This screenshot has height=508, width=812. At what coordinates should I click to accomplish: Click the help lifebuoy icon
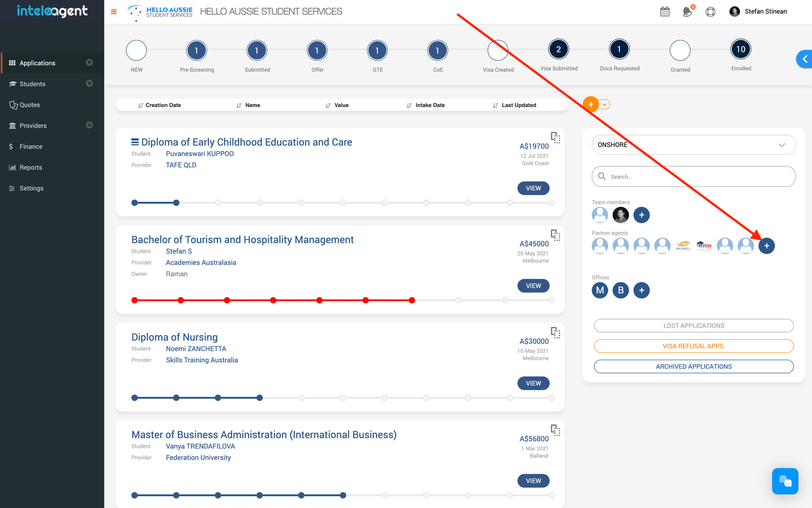tap(710, 12)
